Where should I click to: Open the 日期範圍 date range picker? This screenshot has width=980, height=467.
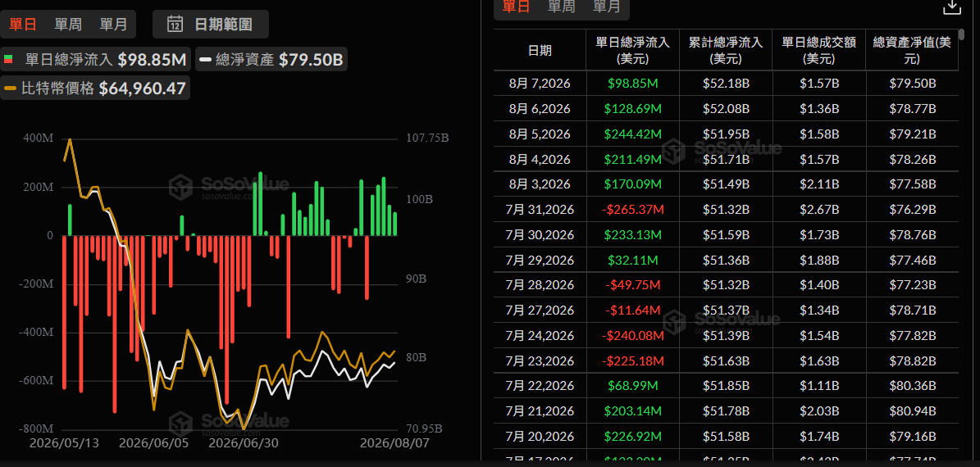click(211, 25)
